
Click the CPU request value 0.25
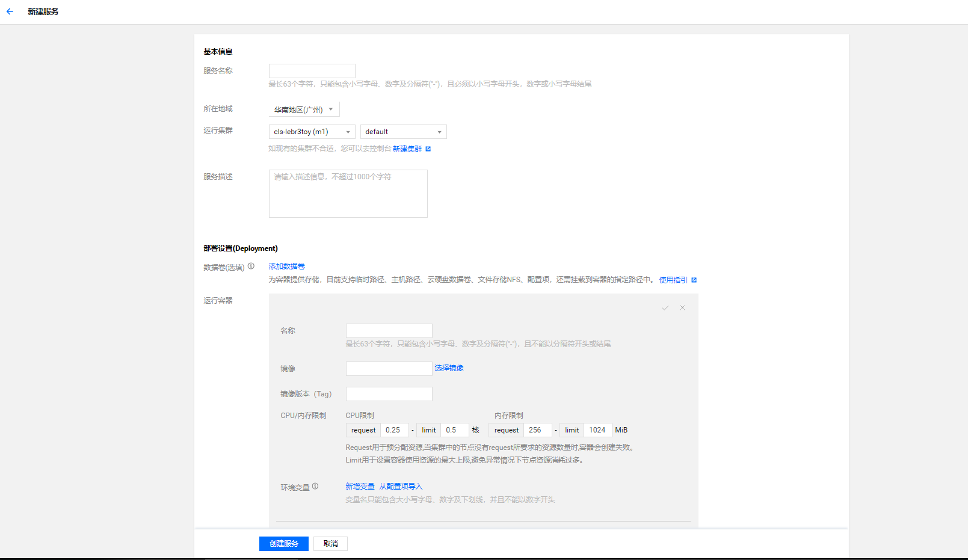click(x=395, y=430)
